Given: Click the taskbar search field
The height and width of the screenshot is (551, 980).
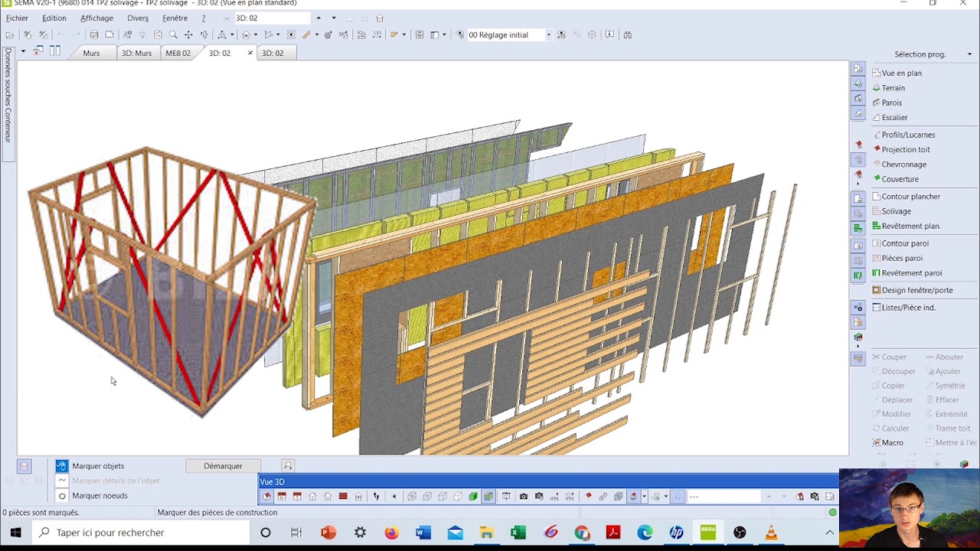Looking at the screenshot, I should click(x=140, y=533).
